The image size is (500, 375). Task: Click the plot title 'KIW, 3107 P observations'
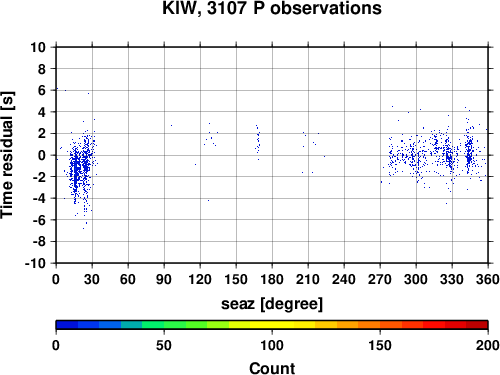tap(272, 8)
